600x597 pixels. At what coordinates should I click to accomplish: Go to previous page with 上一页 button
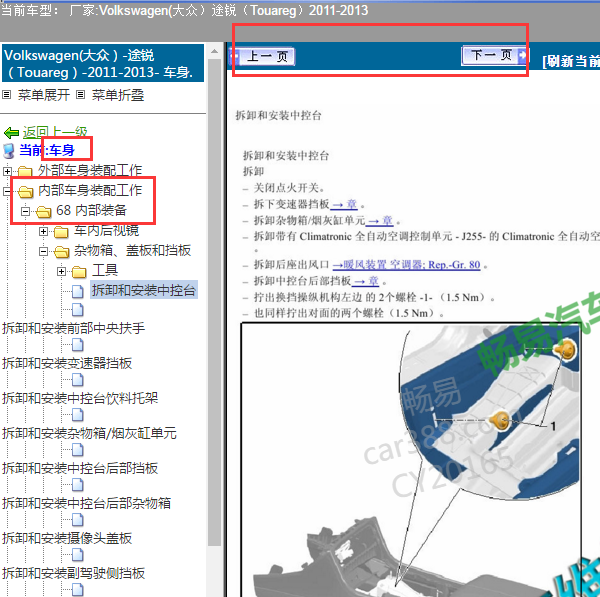262,57
